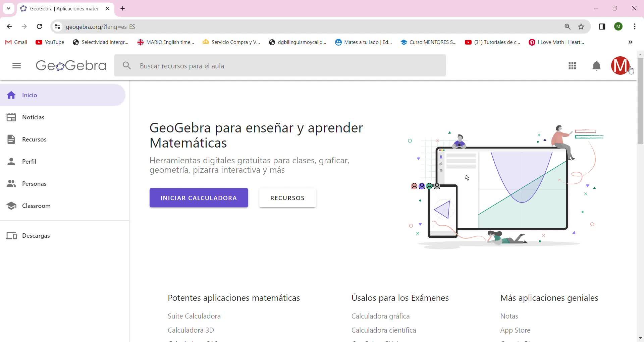Open the Chrome profile M avatar
The width and height of the screenshot is (644, 342).
[x=619, y=26]
